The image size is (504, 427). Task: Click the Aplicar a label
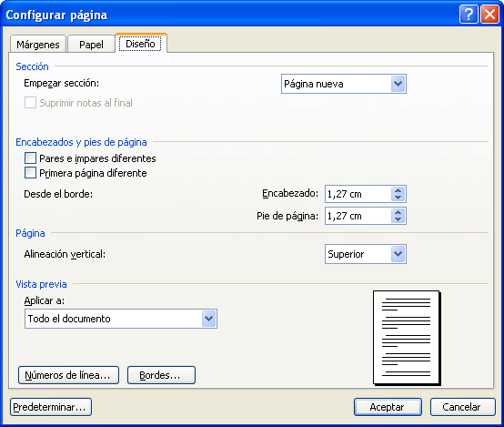coord(45,300)
